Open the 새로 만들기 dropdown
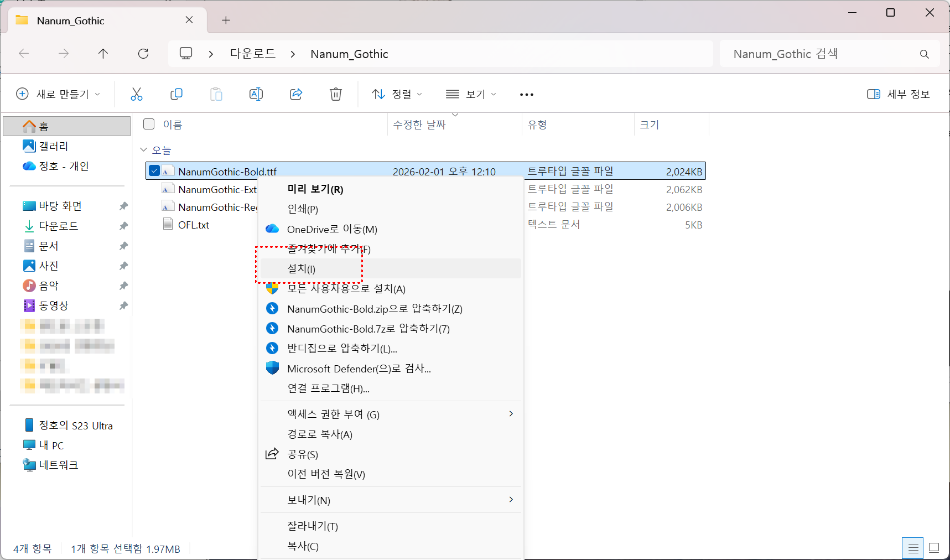Screen dimensions: 950x560 59,94
